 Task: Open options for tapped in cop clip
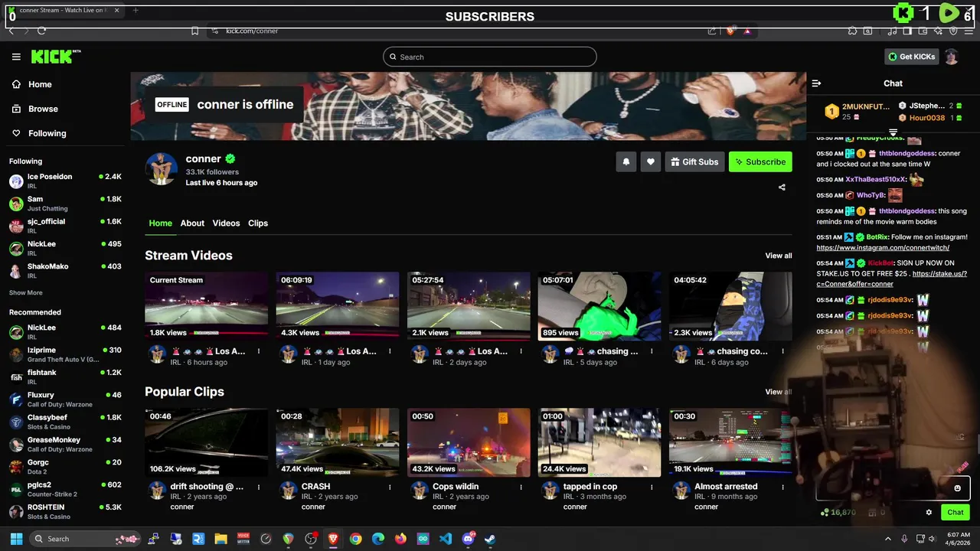point(652,487)
